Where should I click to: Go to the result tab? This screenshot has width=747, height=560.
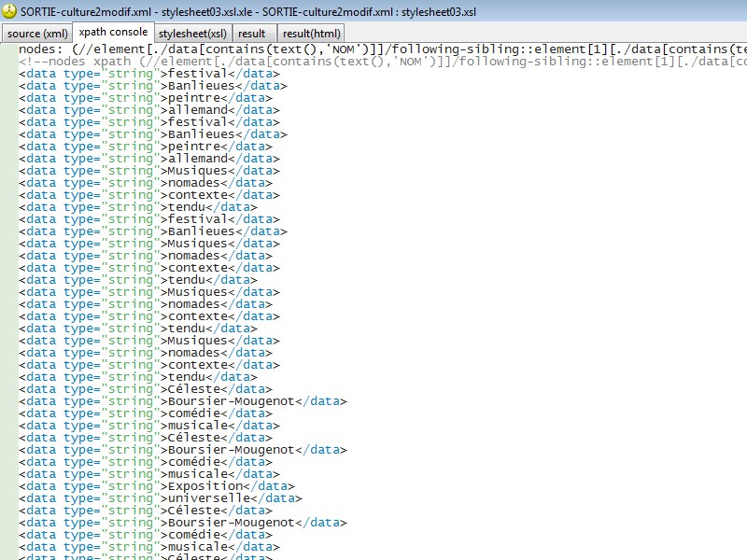[x=251, y=33]
